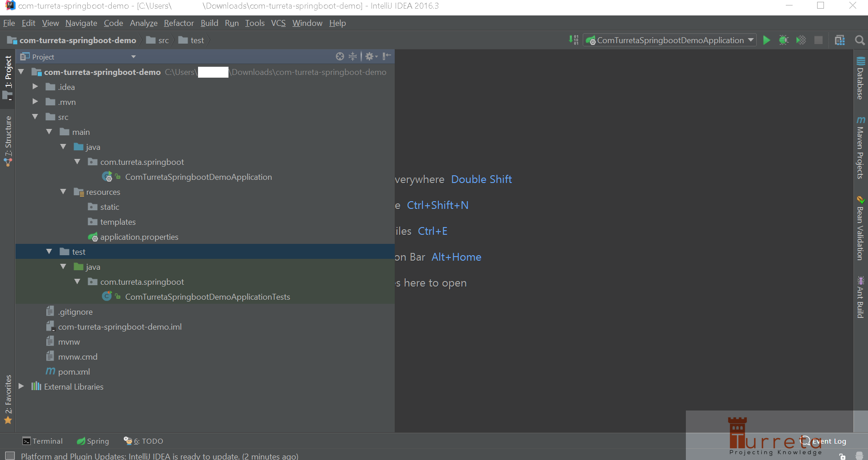The width and height of the screenshot is (868, 460).
Task: Click the Make Project build icon
Action: [x=574, y=40]
